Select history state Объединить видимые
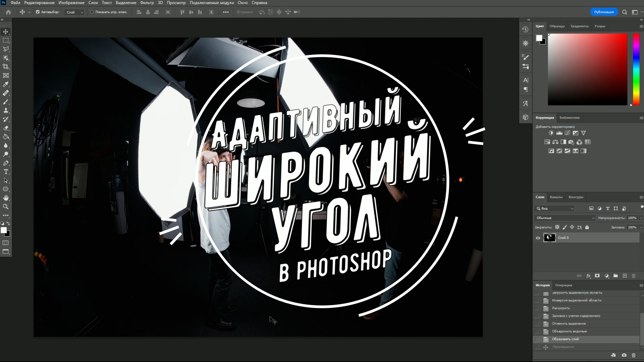This screenshot has height=362, width=644. (x=586, y=331)
